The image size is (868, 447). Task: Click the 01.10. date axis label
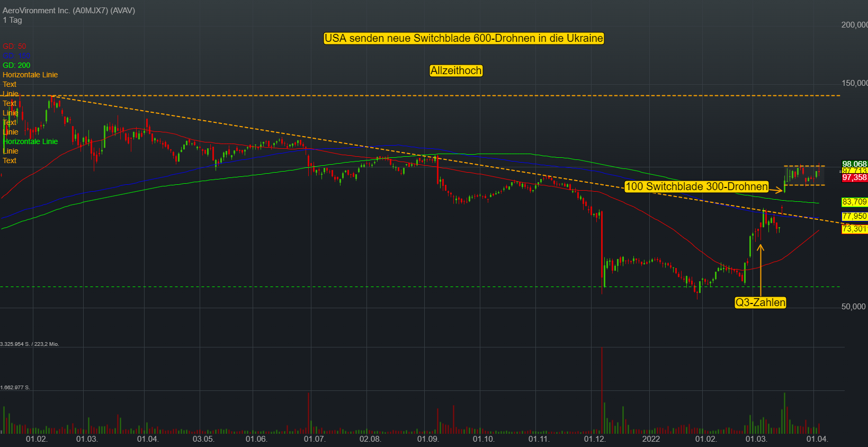tap(484, 439)
